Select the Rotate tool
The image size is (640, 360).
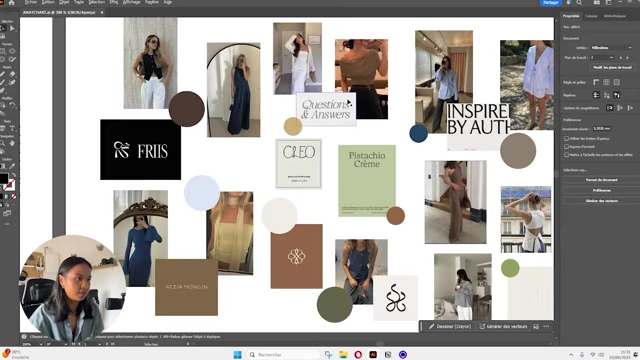(x=12, y=105)
